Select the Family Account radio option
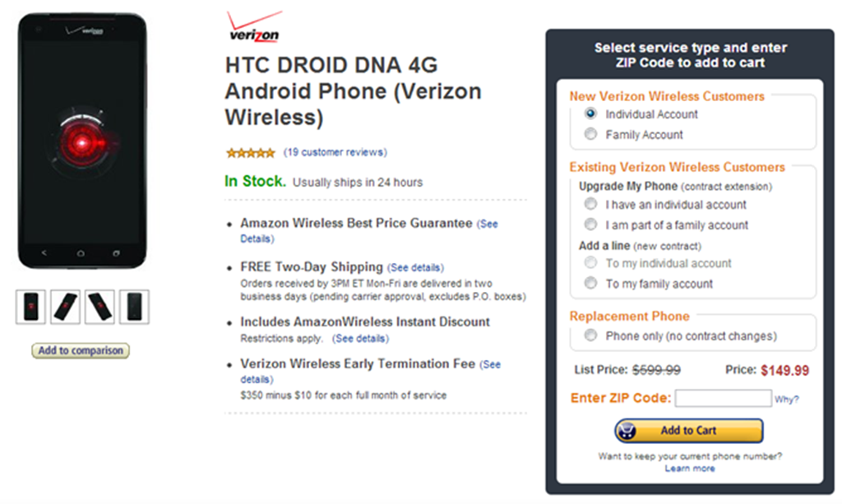Viewport: 842px width, 504px height. (x=590, y=135)
